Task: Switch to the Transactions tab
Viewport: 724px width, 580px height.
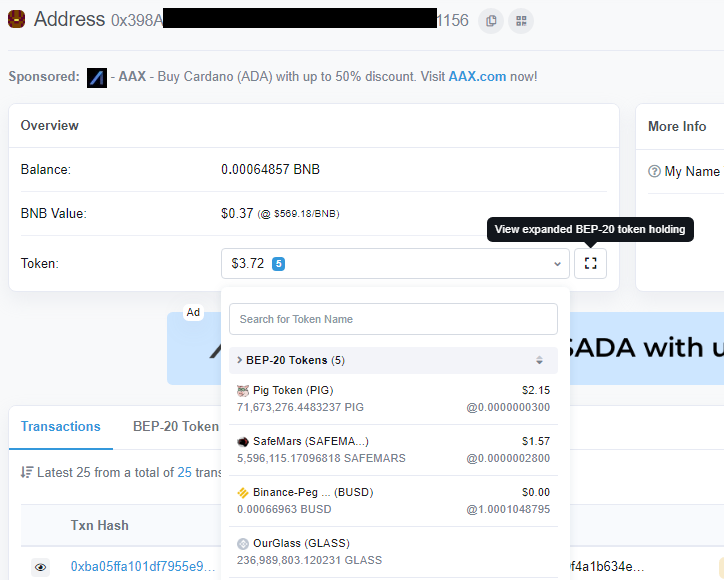Action: (60, 426)
